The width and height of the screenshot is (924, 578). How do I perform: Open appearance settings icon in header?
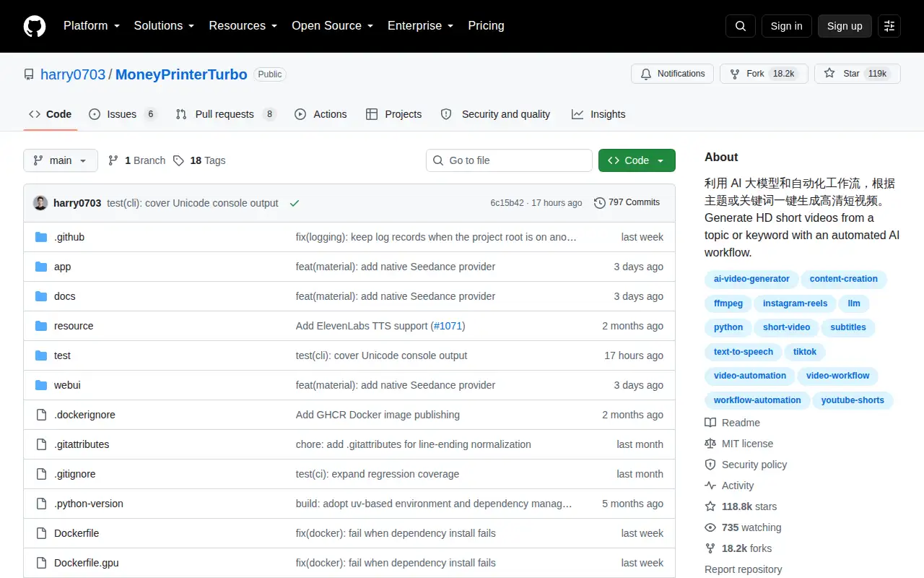(889, 26)
